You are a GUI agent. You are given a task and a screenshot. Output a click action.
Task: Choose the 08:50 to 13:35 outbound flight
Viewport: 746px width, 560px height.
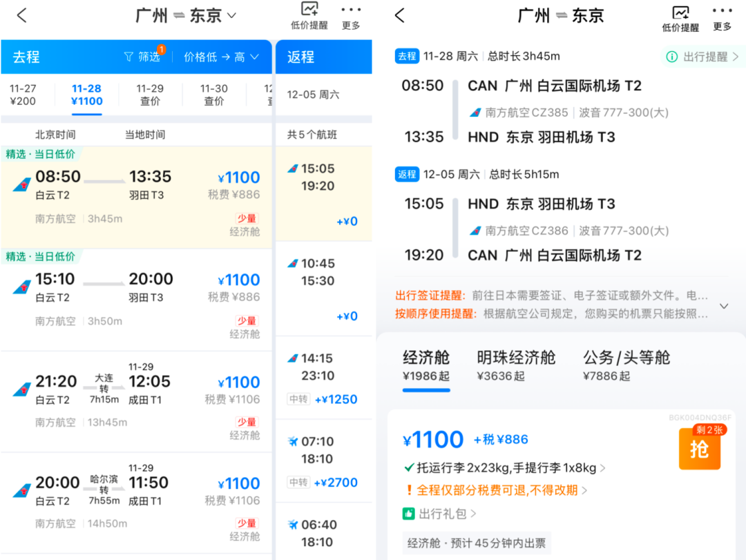pyautogui.click(x=137, y=197)
